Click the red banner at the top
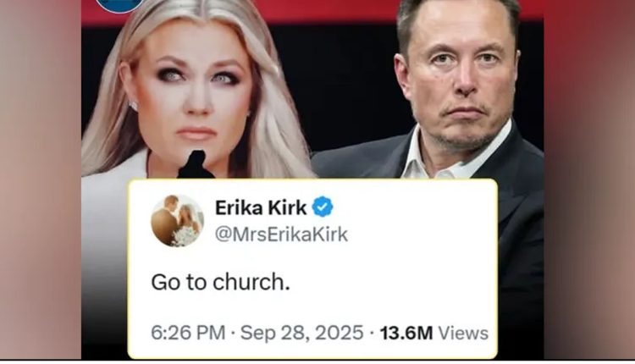 click(339, 8)
